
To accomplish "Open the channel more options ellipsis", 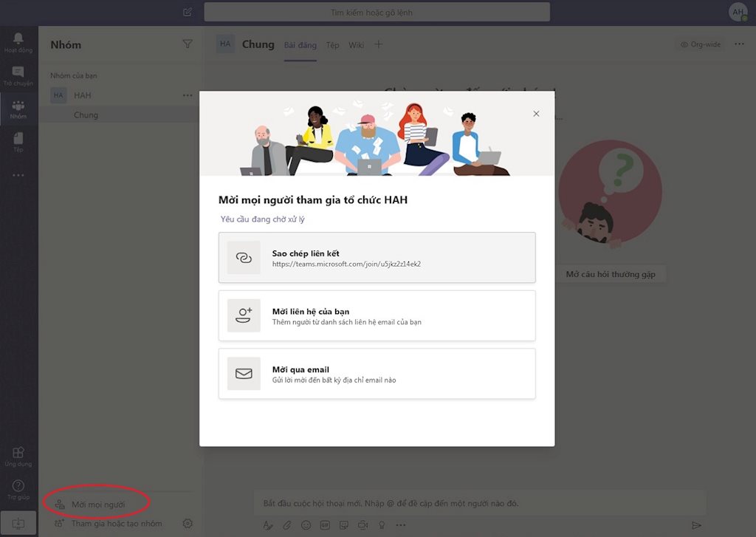I will coord(739,44).
